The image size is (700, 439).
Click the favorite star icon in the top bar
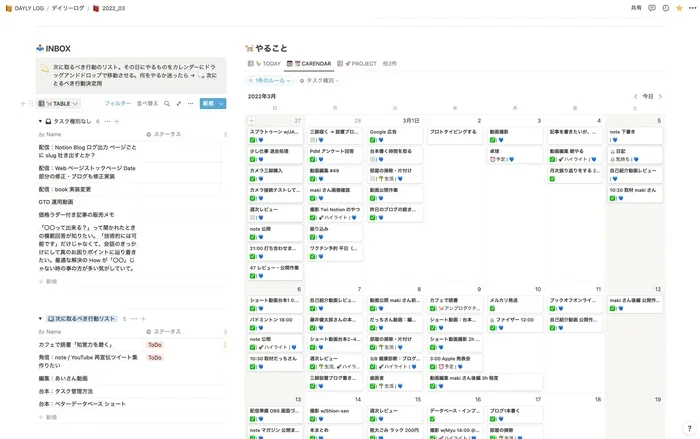tap(679, 8)
